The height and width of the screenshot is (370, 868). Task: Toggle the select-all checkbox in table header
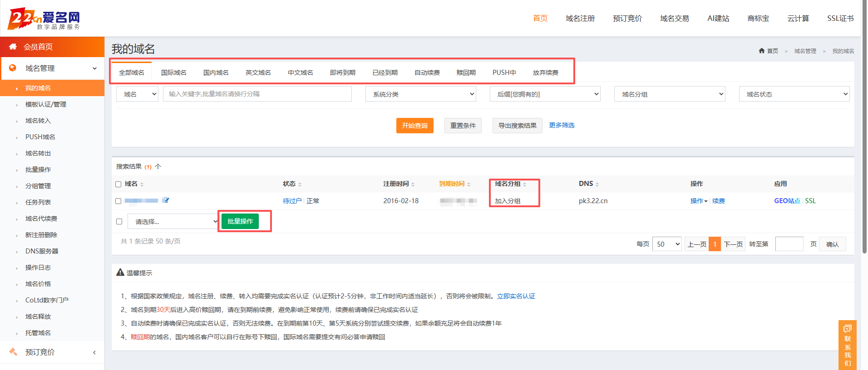tap(118, 184)
